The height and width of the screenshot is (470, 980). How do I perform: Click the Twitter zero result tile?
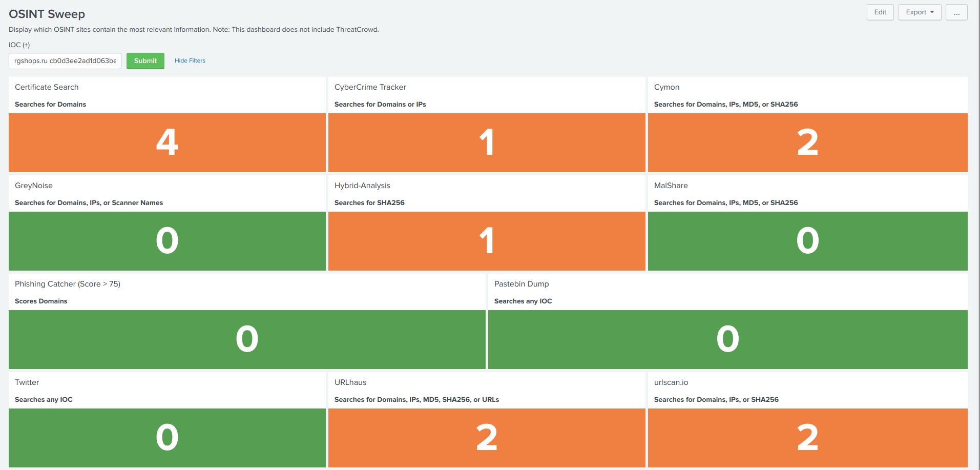pos(167,438)
